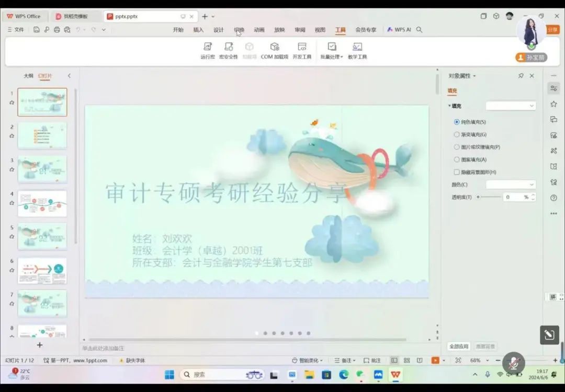Click the 运行宏 (Run Macro) icon

click(x=208, y=50)
